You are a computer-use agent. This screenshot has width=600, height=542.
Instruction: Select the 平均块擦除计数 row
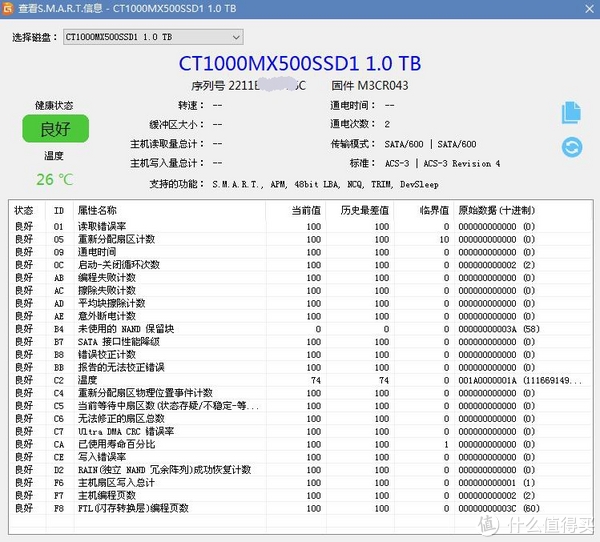[300, 304]
